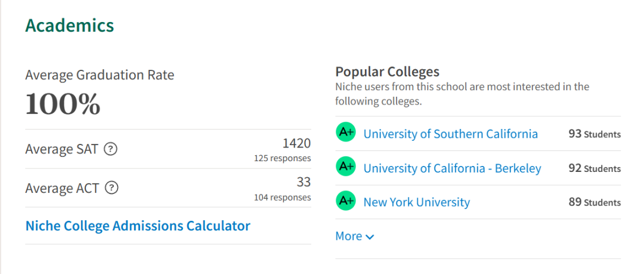Click the A+ badge beside New York University
This screenshot has width=644, height=274.
(346, 201)
